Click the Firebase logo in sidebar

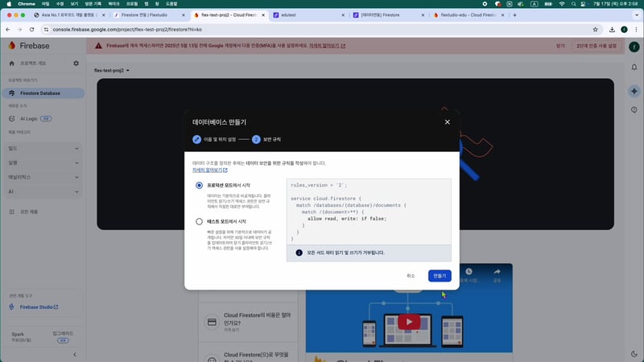[12, 46]
